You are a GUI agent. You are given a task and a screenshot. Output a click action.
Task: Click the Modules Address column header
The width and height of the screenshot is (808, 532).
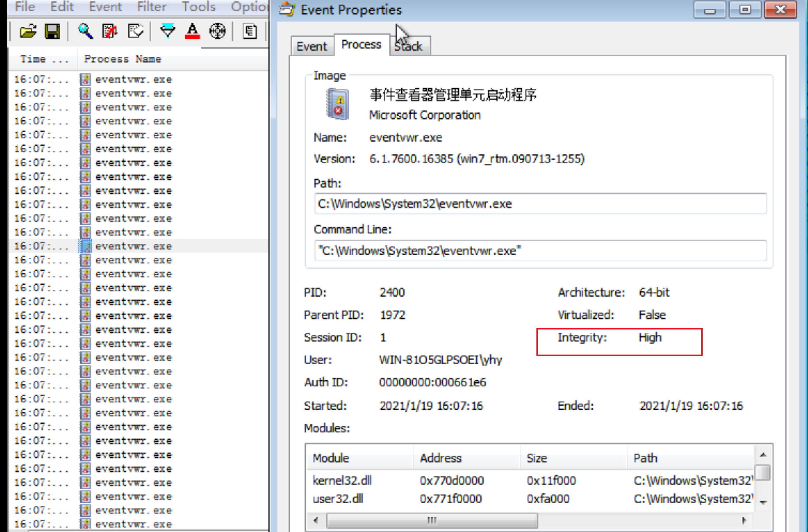click(441, 458)
